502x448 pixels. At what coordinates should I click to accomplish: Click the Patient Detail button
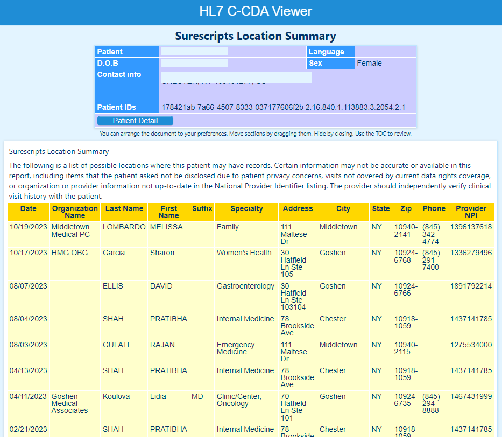click(x=135, y=121)
